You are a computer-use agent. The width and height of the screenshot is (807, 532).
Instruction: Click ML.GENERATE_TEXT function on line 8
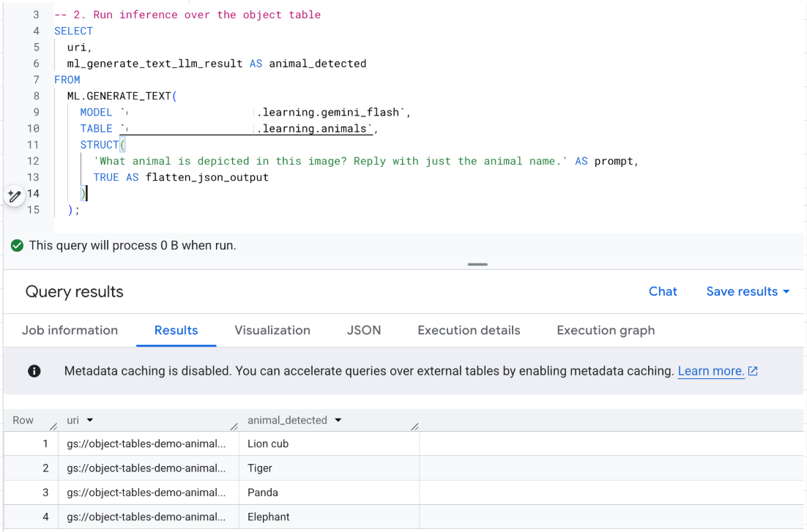(x=119, y=96)
